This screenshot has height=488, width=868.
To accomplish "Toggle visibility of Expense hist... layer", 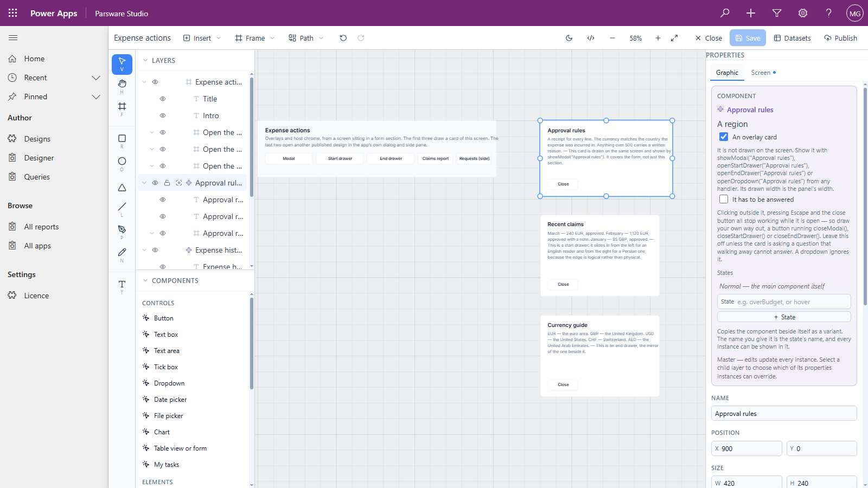I will click(x=155, y=250).
